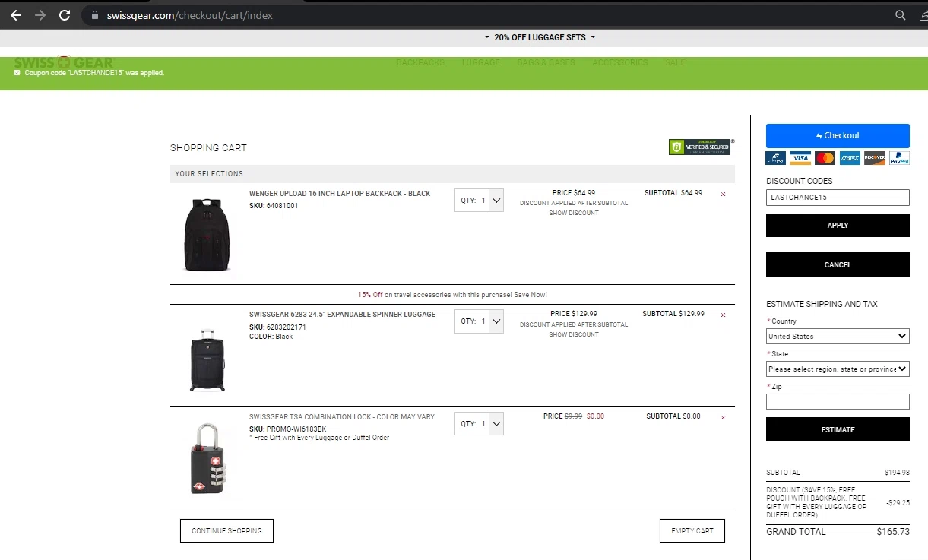Show discount for the Wenger backpack
The height and width of the screenshot is (560, 928).
click(x=574, y=213)
